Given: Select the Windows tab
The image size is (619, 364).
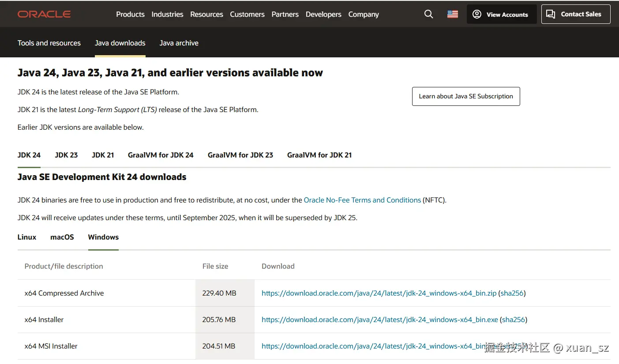Looking at the screenshot, I should pyautogui.click(x=103, y=237).
